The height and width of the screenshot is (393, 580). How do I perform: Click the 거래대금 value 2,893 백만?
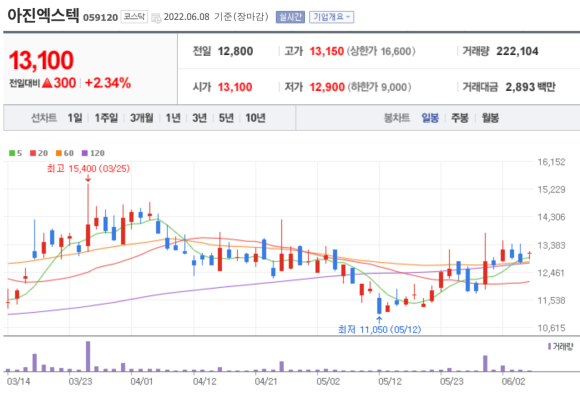(530, 87)
